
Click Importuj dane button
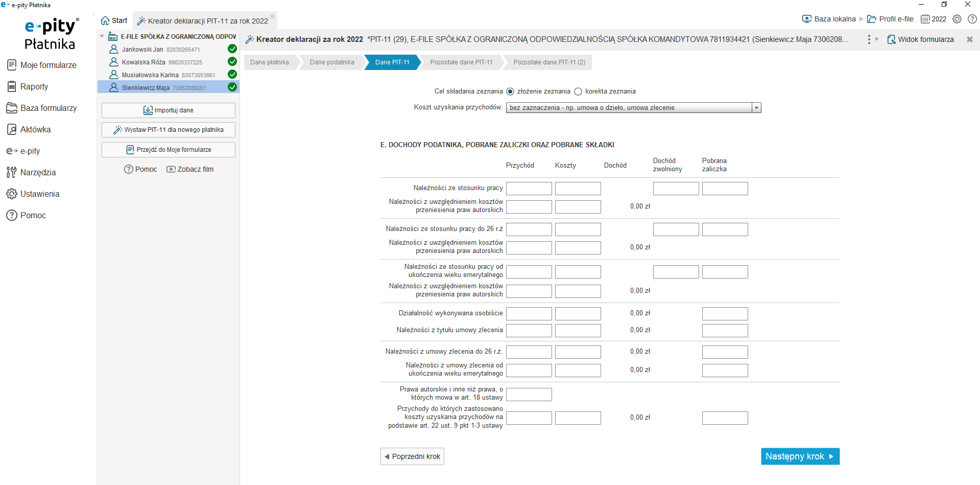[x=168, y=110]
